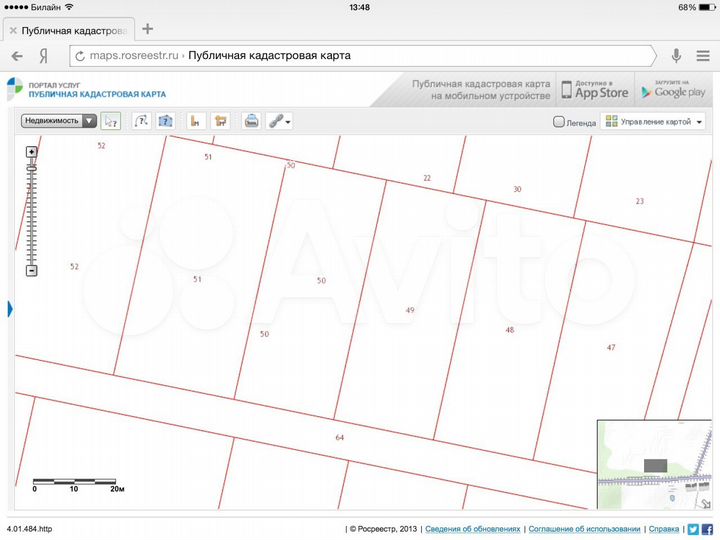Screen dimensions: 720x540
Task: Open a new browser tab
Action: coord(147,29)
